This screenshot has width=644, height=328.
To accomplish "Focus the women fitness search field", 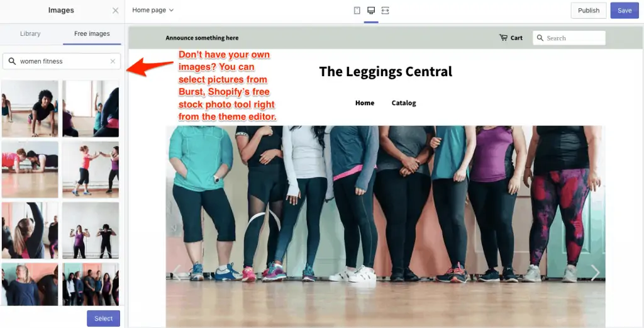I will [x=62, y=61].
